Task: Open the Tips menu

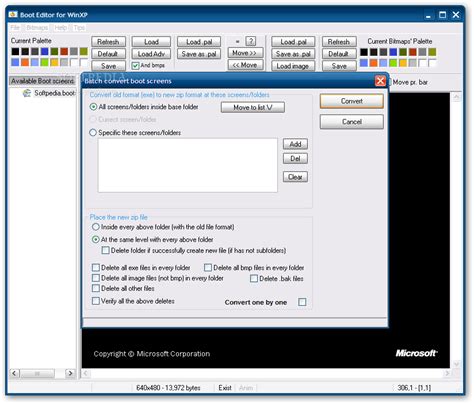Action: point(79,28)
